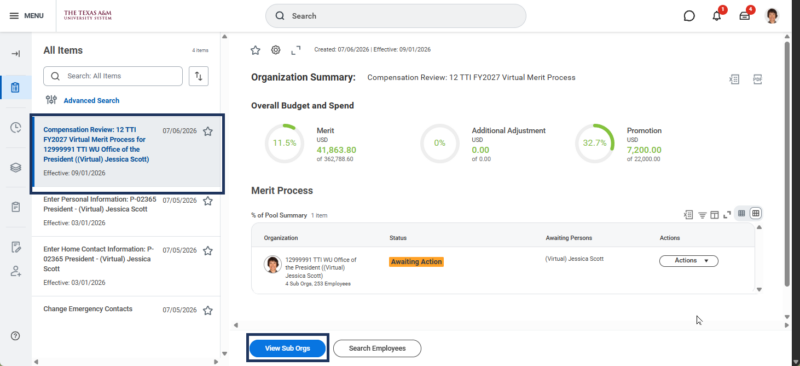Click inside the Search: All Items field
The width and height of the screenshot is (800, 366).
113,76
